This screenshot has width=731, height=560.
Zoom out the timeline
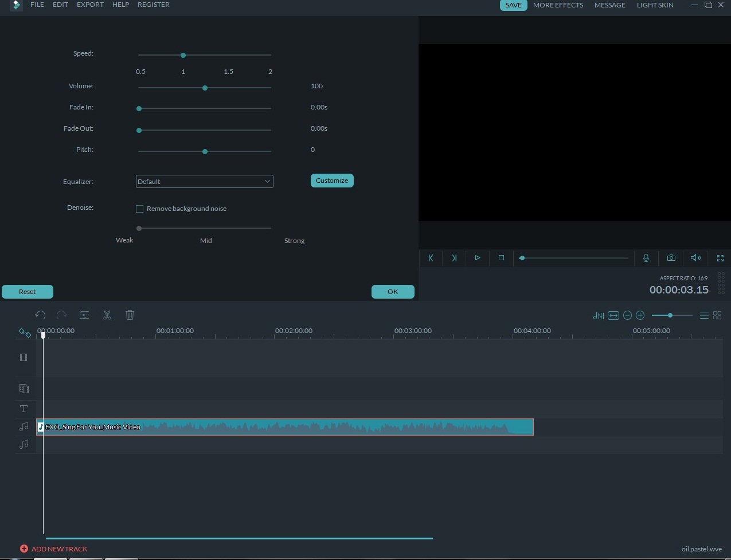pos(627,315)
